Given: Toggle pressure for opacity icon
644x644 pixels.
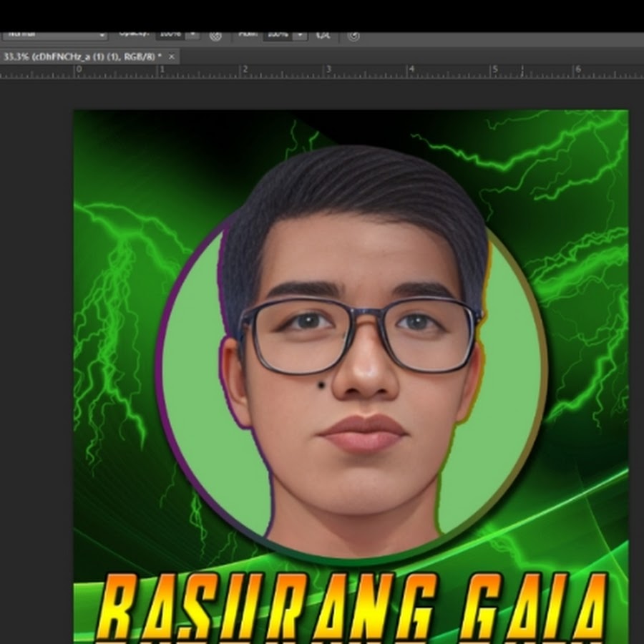Looking at the screenshot, I should (x=215, y=36).
